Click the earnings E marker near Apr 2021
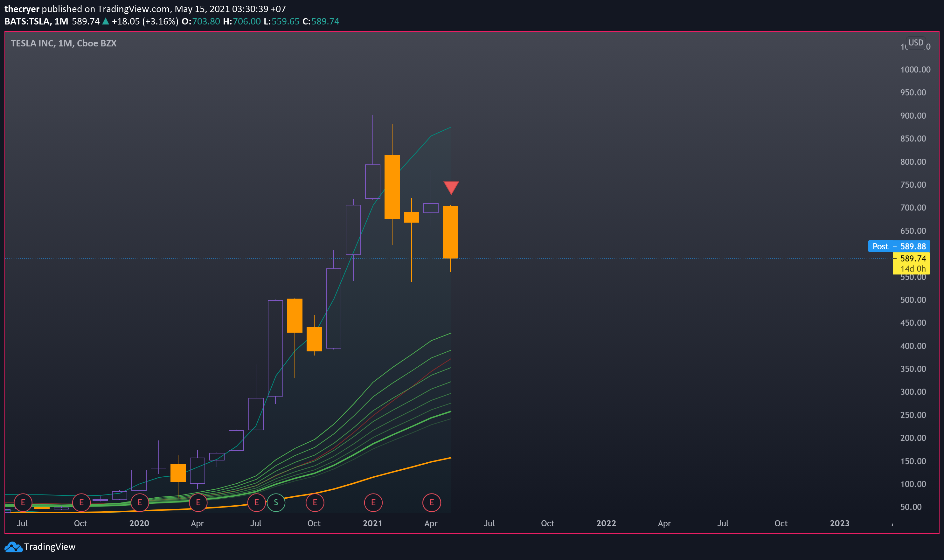The width and height of the screenshot is (944, 560). coord(431,503)
